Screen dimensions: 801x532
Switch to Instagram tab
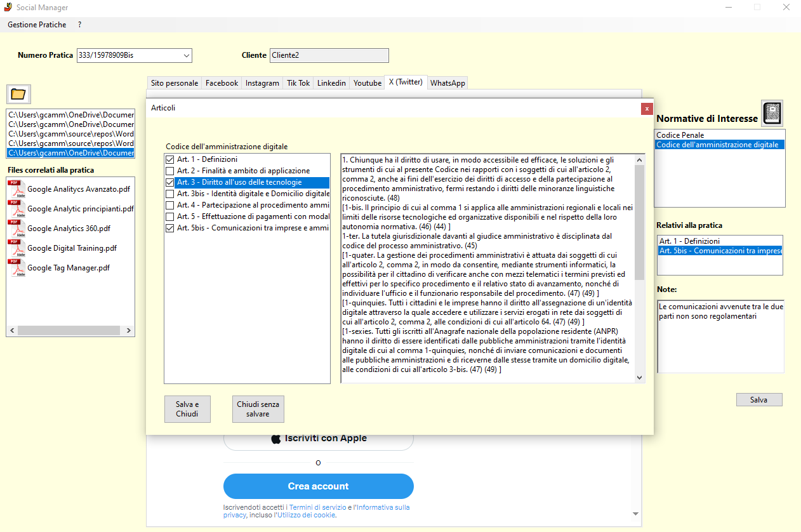coord(262,83)
